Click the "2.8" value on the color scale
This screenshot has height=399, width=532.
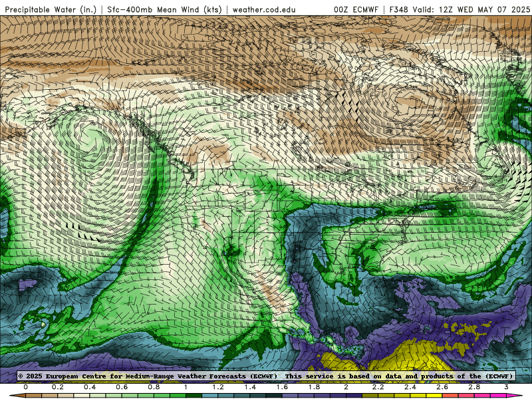click(474, 387)
